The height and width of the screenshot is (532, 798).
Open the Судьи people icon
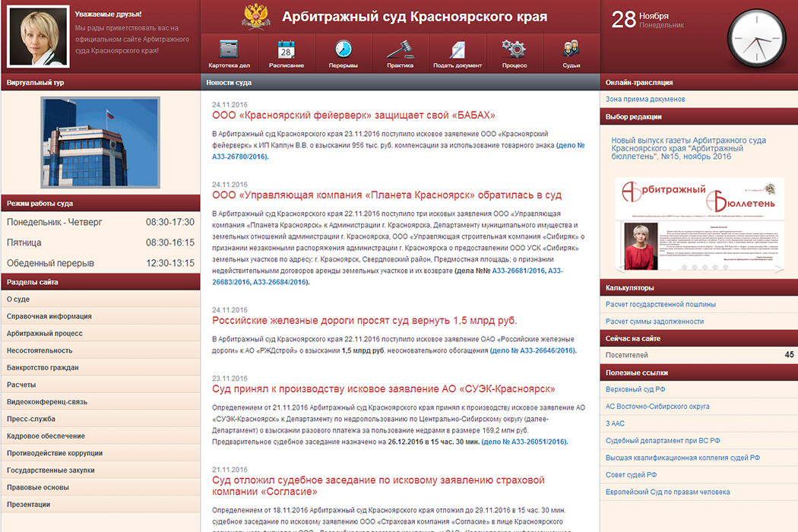pyautogui.click(x=571, y=49)
